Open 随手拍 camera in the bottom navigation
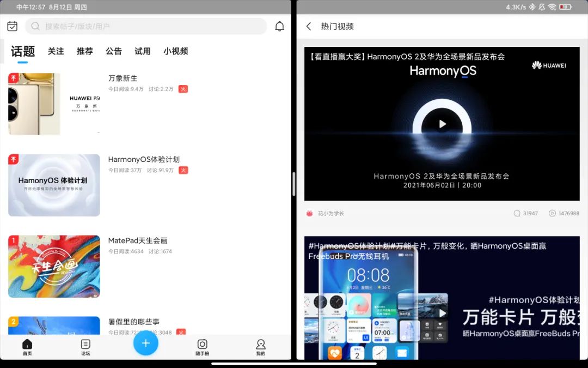The width and height of the screenshot is (588, 368). 203,347
